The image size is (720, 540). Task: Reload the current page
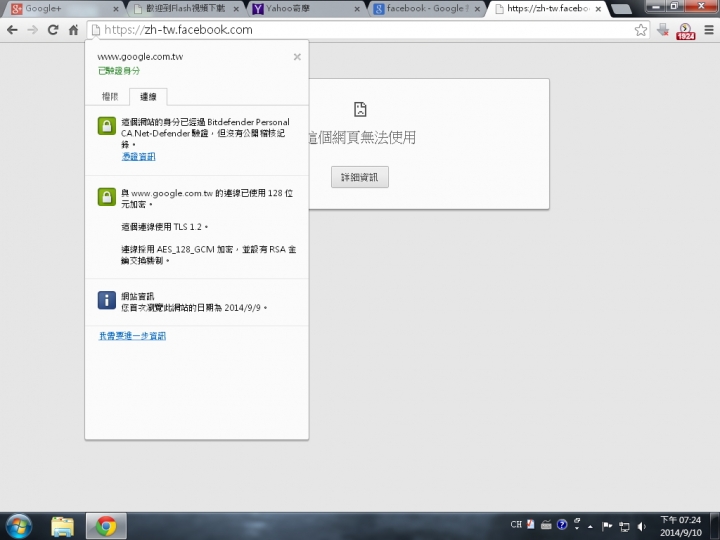[x=53, y=30]
